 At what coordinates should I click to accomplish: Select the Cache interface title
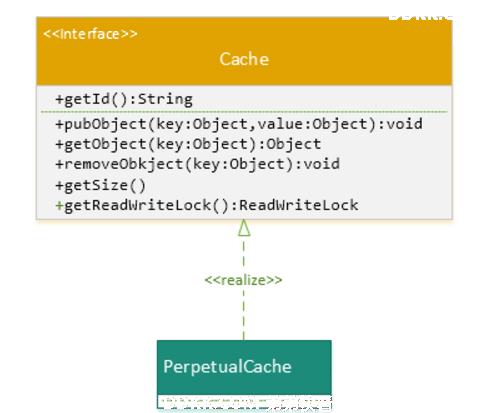pos(244,59)
